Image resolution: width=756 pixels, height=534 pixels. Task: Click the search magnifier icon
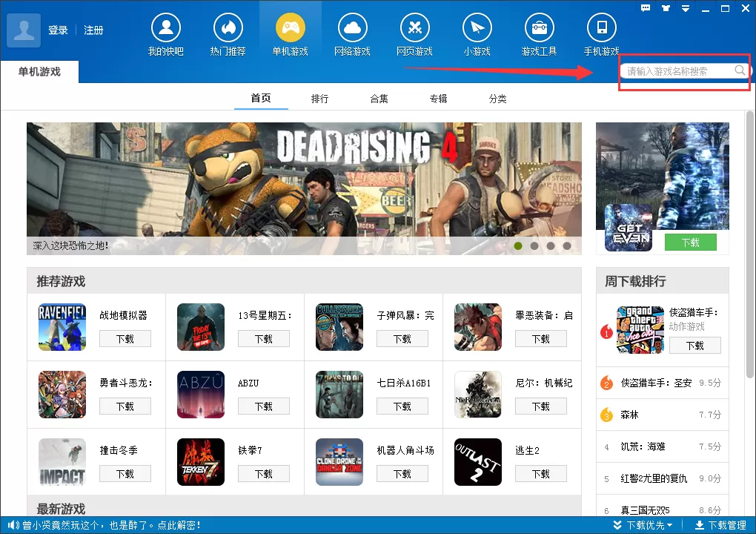[740, 70]
